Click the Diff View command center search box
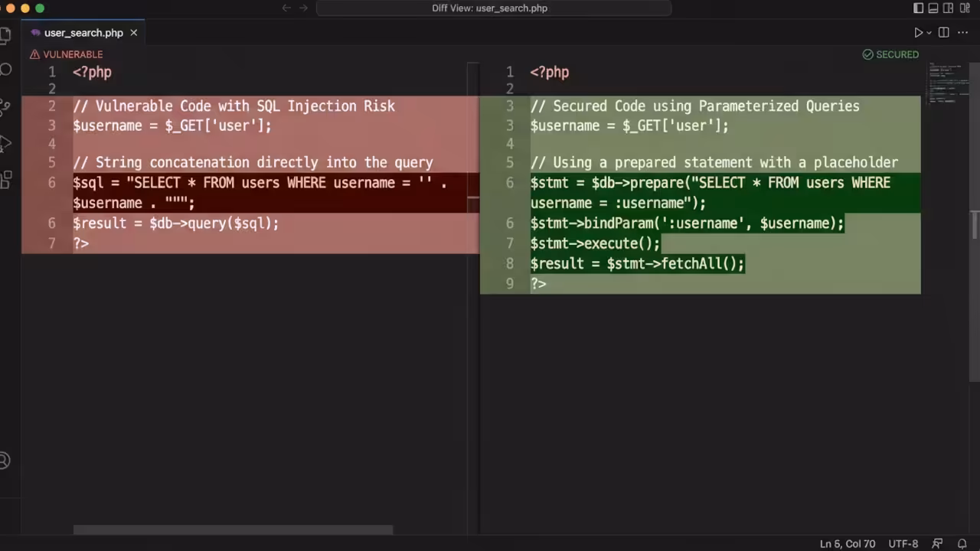This screenshot has height=551, width=980. tap(494, 8)
